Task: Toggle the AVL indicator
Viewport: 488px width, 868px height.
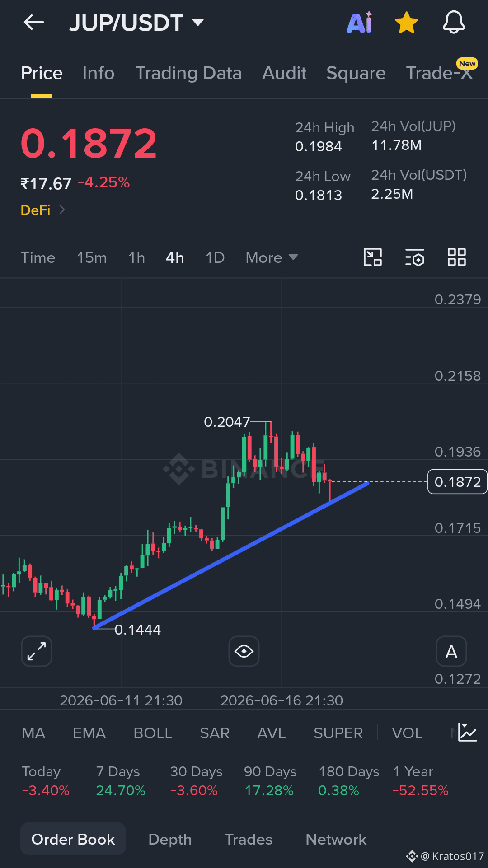Action: 271,733
